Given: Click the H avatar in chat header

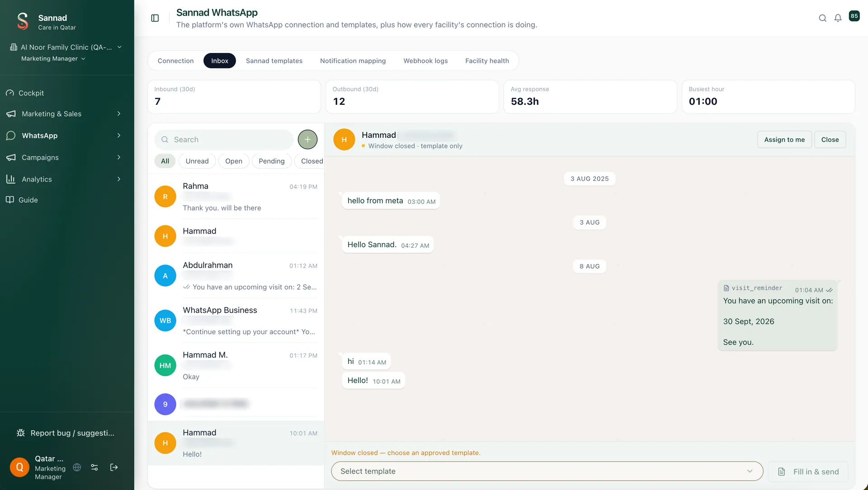Looking at the screenshot, I should (344, 140).
